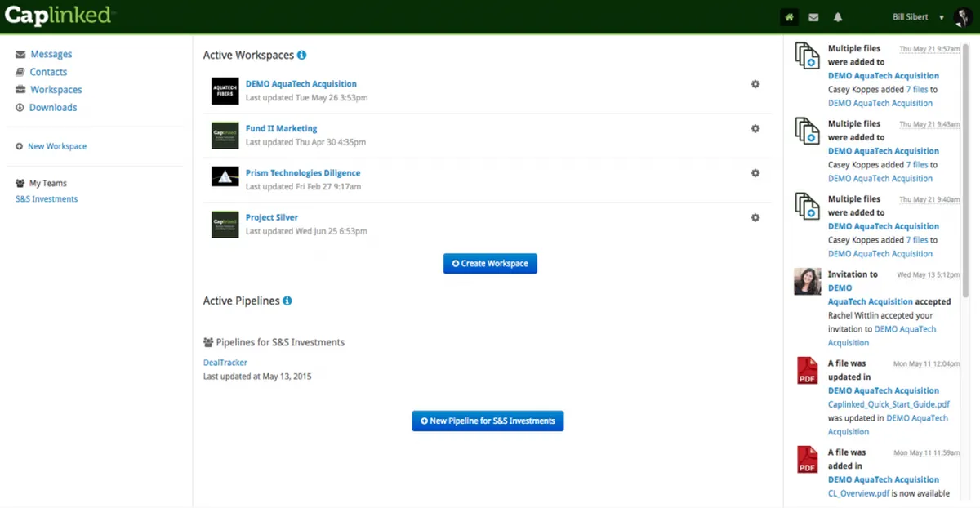The height and width of the screenshot is (508, 980).
Task: Click info icon next to Active Pipelines
Action: click(x=287, y=301)
